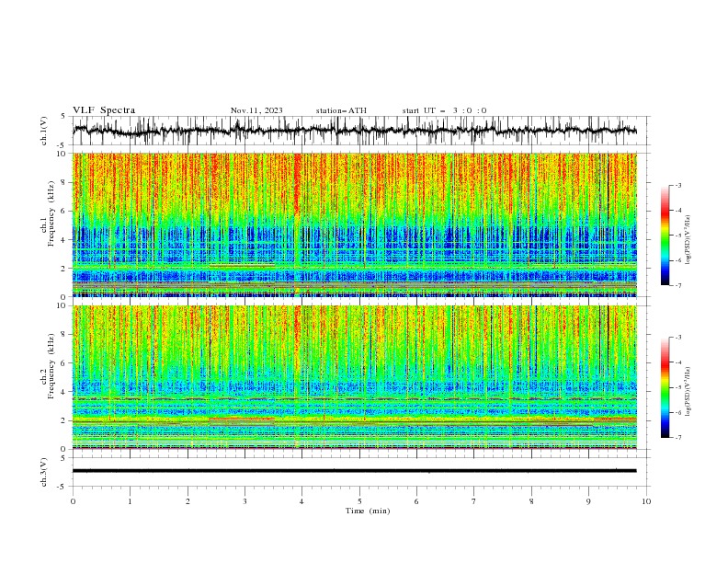Click the "1" tick on the time axis
The width and height of the screenshot is (728, 563).
click(130, 501)
